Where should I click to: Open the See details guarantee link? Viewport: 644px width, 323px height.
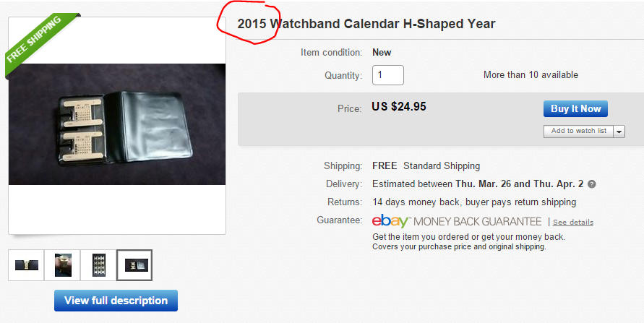(x=573, y=223)
